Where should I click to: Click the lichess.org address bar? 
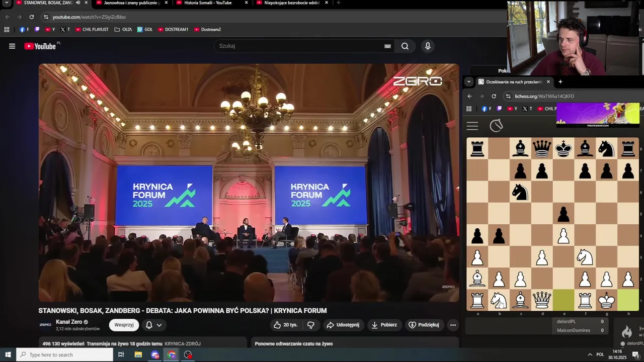coord(574,97)
